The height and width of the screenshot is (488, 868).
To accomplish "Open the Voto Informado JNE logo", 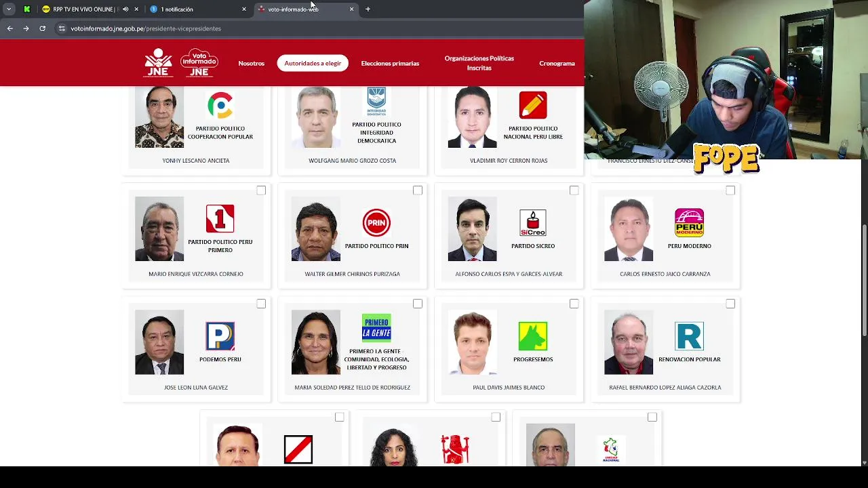I will [199, 63].
